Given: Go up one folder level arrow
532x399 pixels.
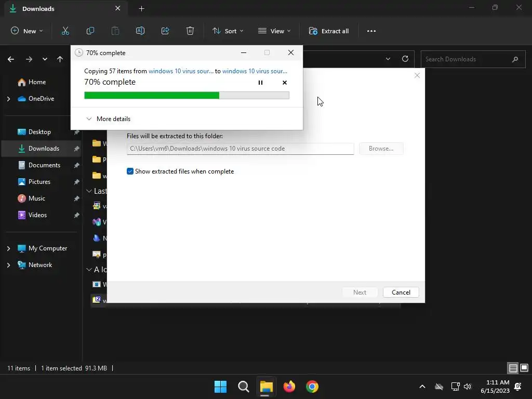Looking at the screenshot, I should pyautogui.click(x=60, y=59).
